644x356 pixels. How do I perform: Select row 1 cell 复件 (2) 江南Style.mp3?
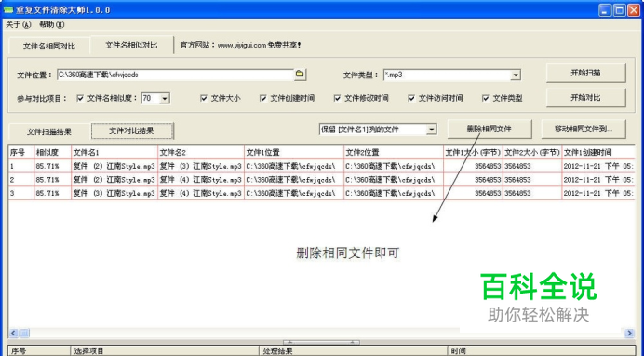(x=114, y=166)
